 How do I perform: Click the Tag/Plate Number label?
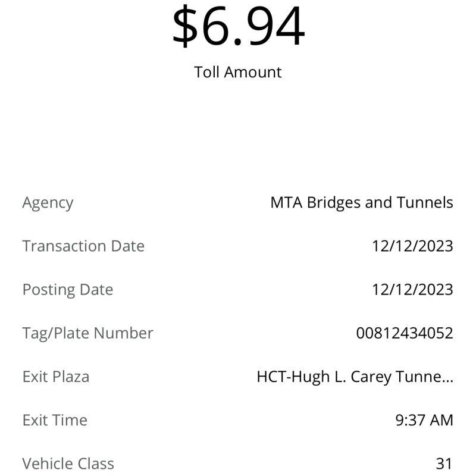click(x=87, y=333)
